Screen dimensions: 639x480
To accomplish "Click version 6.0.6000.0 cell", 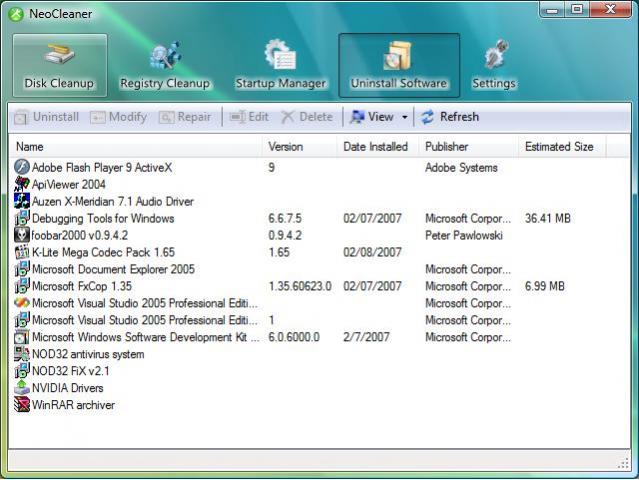I will (x=294, y=337).
